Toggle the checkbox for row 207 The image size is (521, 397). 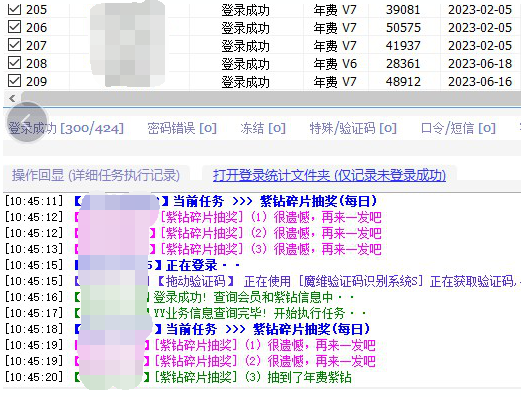click(14, 45)
